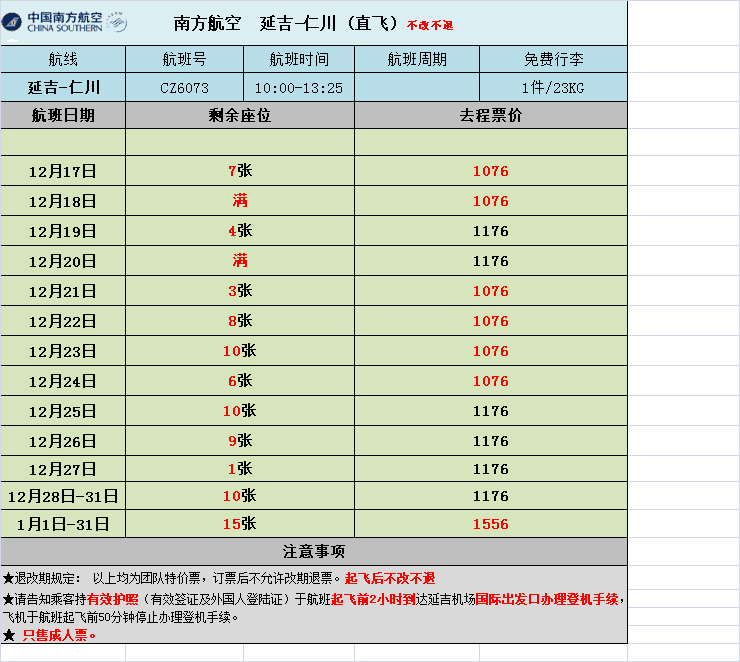The height and width of the screenshot is (662, 740).
Task: Click the seats cell 4张
Action: click(x=240, y=231)
